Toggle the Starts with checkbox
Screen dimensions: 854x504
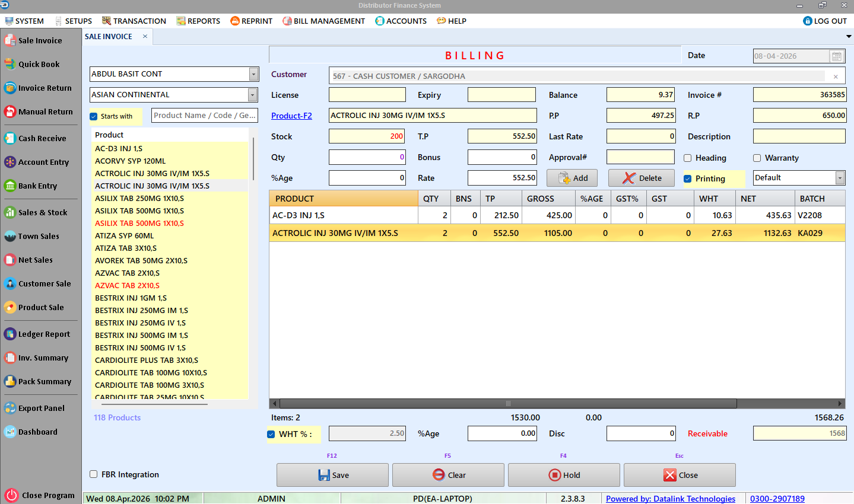pos(94,116)
